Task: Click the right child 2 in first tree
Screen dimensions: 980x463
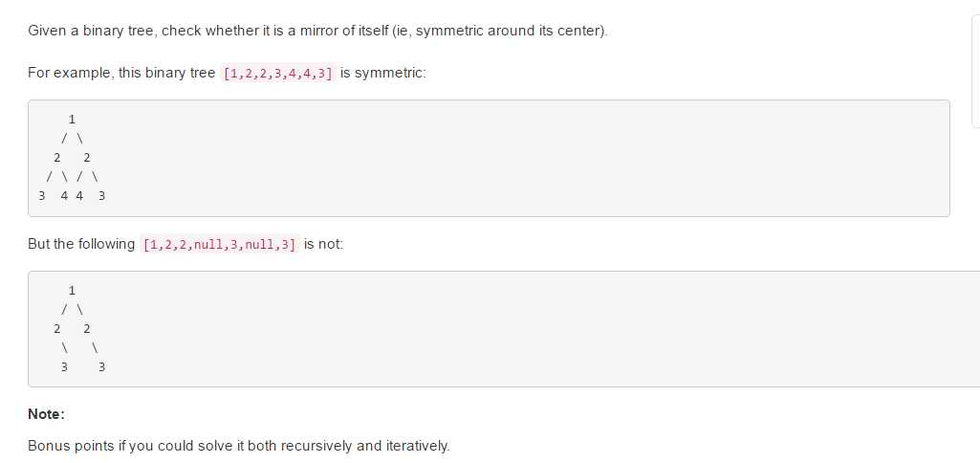Action: point(87,158)
